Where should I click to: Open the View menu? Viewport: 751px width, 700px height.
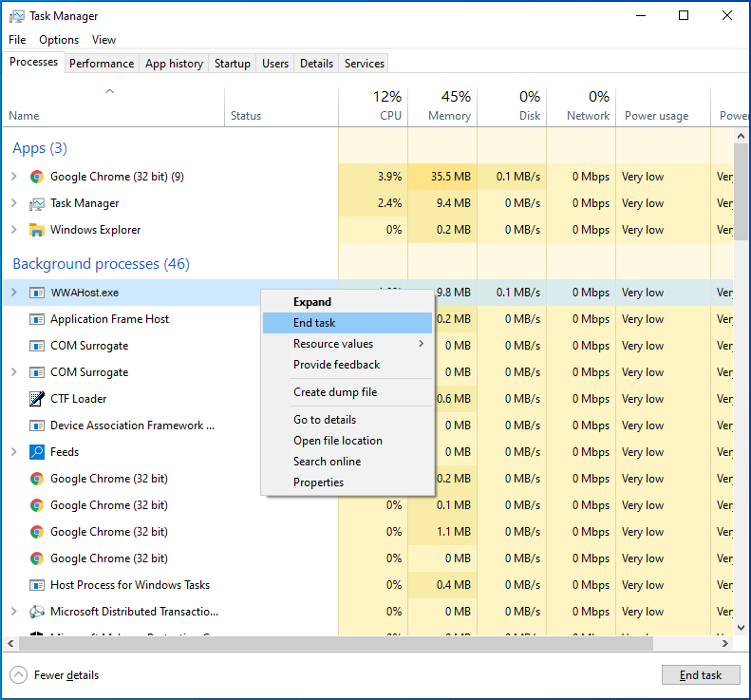tap(103, 40)
